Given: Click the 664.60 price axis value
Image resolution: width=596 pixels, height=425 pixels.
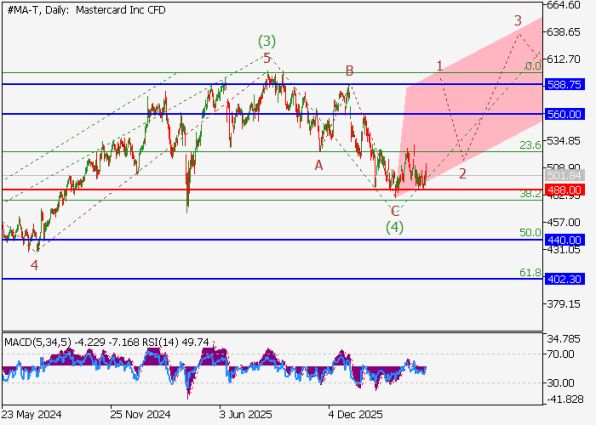Looking at the screenshot, I should click(564, 5).
